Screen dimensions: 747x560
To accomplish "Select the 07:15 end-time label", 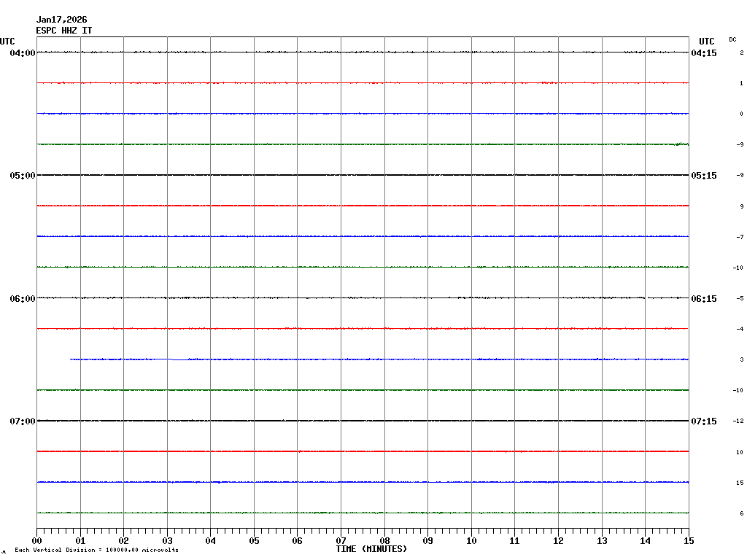I will pos(704,421).
